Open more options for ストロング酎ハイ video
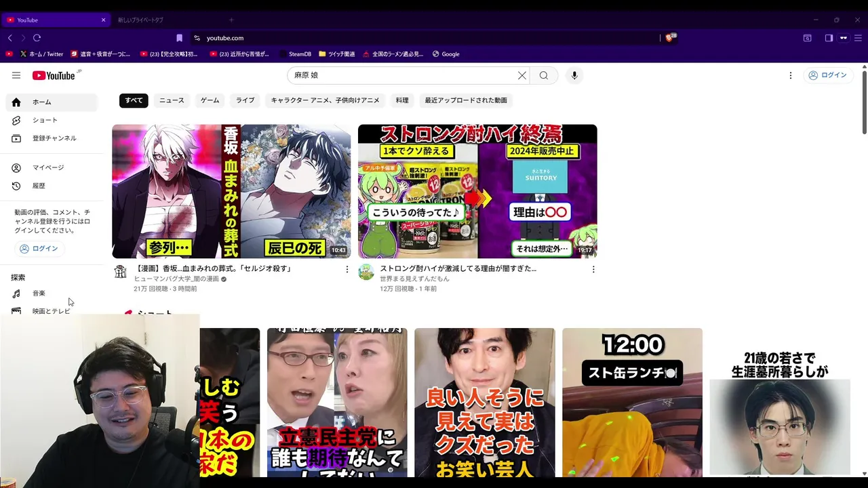Viewport: 868px width, 488px height. pyautogui.click(x=593, y=269)
